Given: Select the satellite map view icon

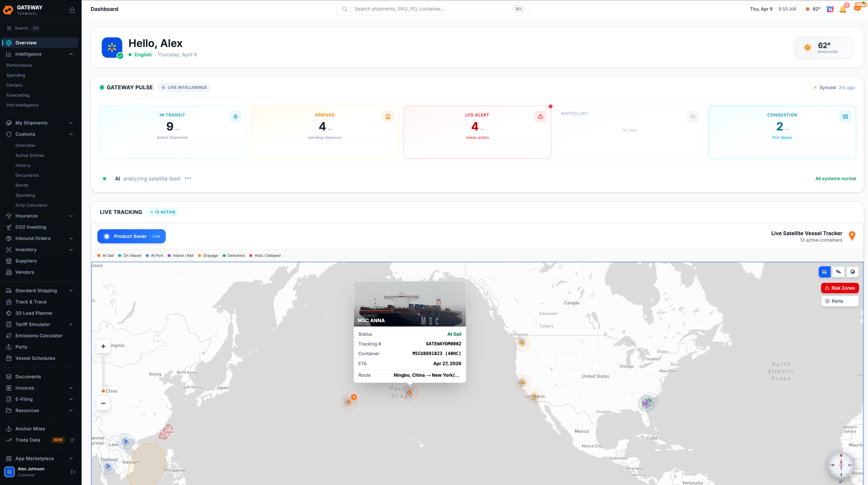Looking at the screenshot, I should point(839,272).
